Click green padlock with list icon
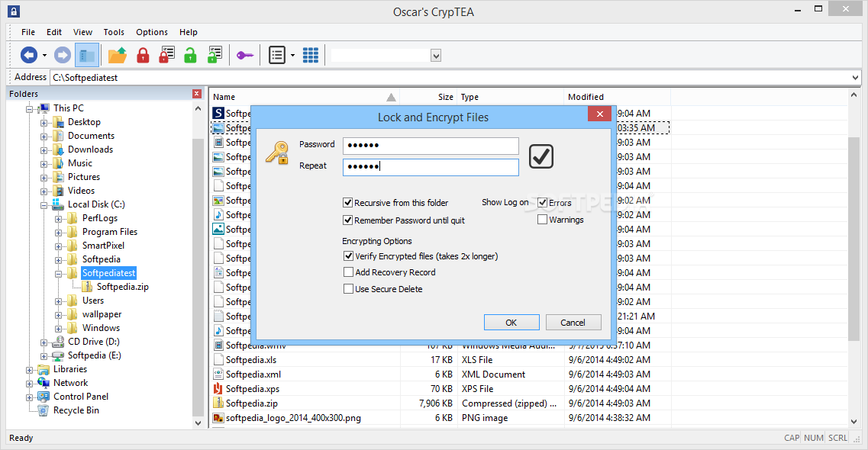Screen dimensions: 868x450 tap(215, 55)
